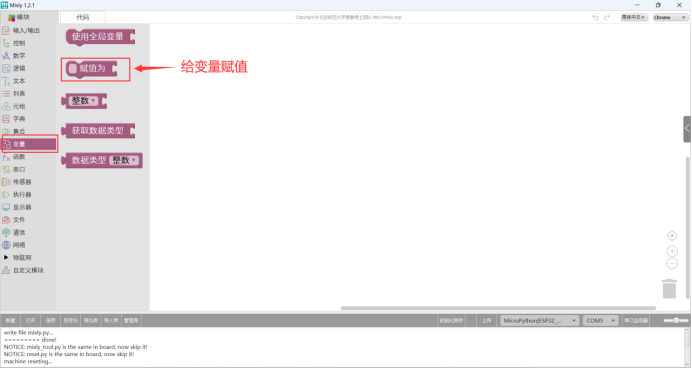The image size is (692, 368).
Task: Open the 网络 (network) block category
Action: pos(19,245)
